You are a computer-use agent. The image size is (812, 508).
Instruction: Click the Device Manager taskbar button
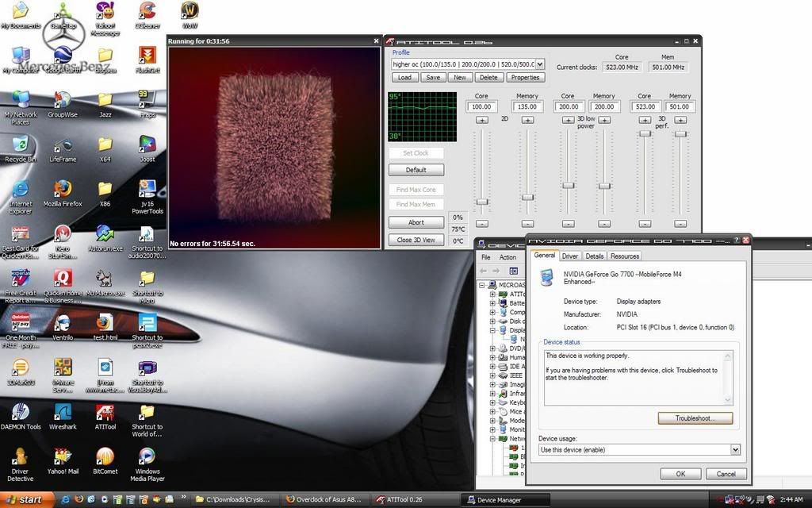point(505,500)
